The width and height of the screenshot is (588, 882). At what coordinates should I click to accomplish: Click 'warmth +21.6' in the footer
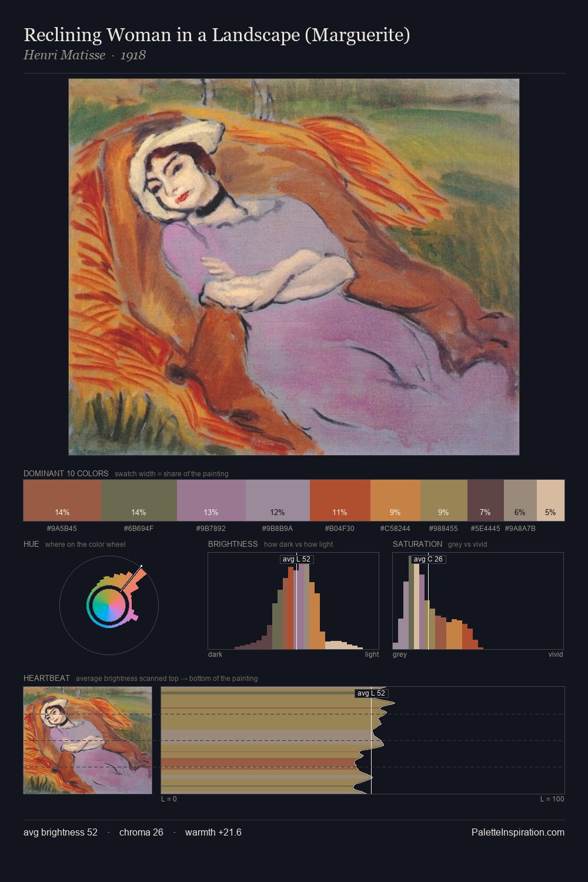pyautogui.click(x=213, y=832)
